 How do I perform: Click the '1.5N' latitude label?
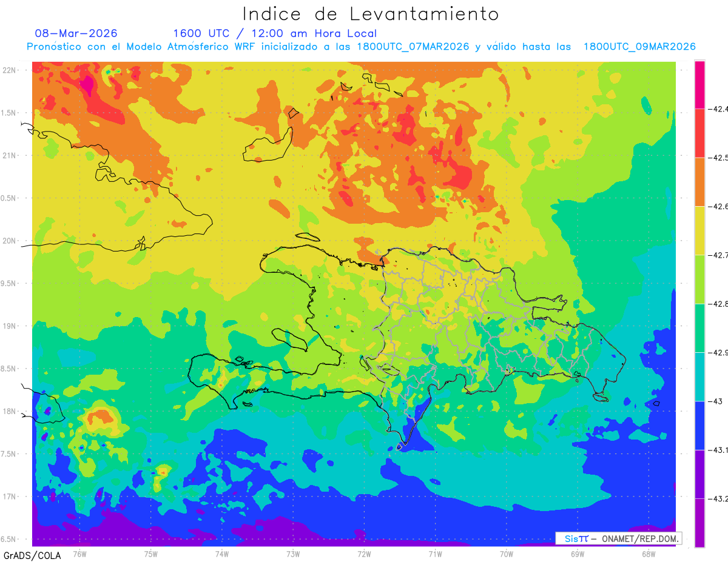pos(10,113)
